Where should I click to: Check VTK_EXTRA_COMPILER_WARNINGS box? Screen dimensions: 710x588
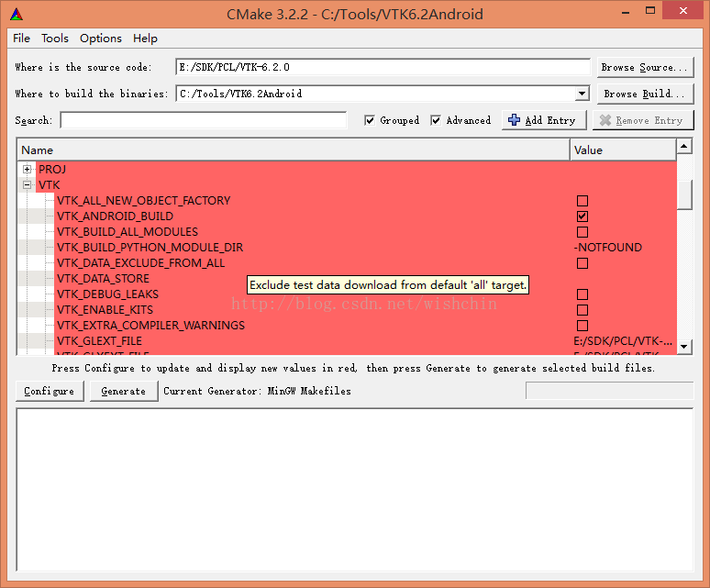point(582,326)
